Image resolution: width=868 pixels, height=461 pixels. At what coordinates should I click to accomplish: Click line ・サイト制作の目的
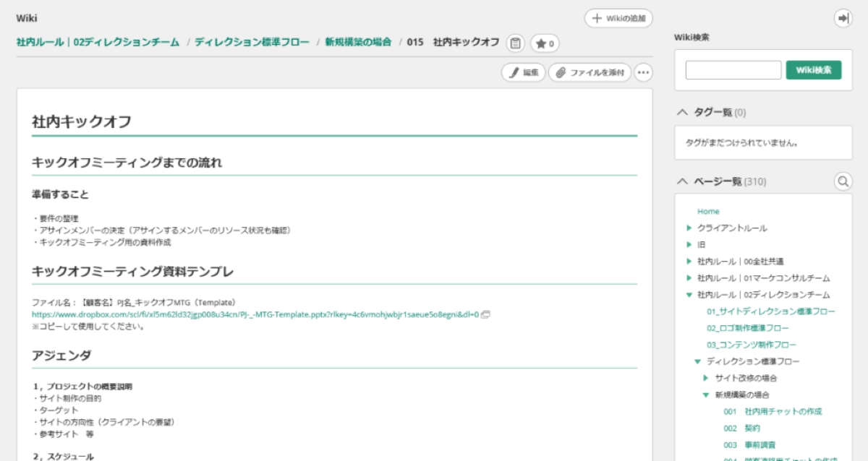pos(67,399)
